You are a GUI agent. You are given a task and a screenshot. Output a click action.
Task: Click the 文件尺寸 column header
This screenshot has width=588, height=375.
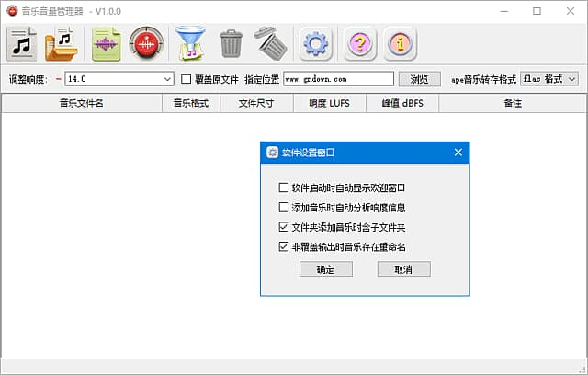tap(256, 103)
